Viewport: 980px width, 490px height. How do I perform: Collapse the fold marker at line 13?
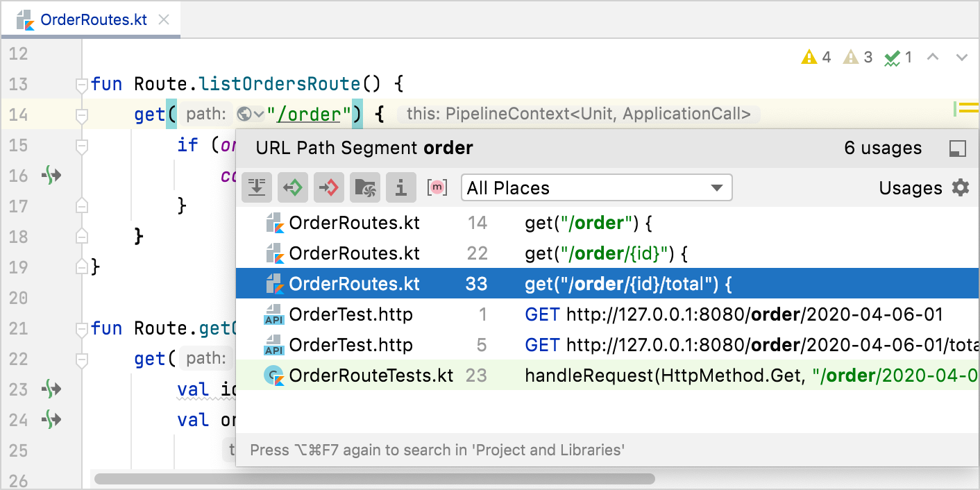click(x=81, y=85)
